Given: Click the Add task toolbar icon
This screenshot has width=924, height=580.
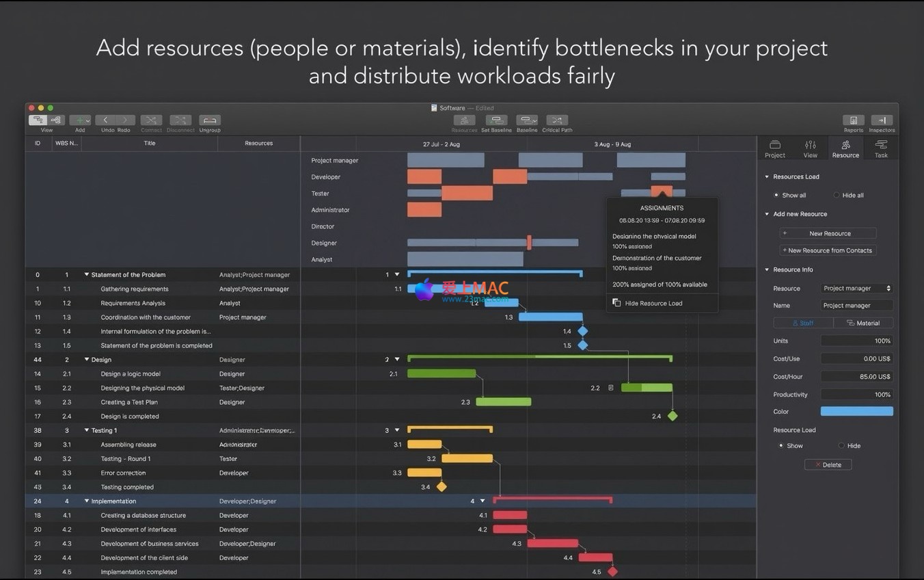Looking at the screenshot, I should point(79,120).
